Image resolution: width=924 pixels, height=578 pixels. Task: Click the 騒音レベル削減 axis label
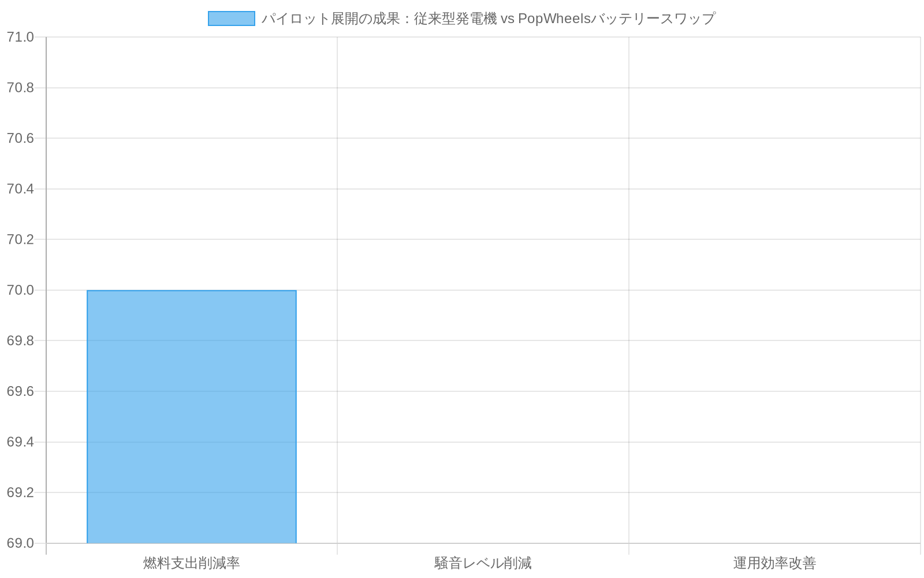coord(482,561)
